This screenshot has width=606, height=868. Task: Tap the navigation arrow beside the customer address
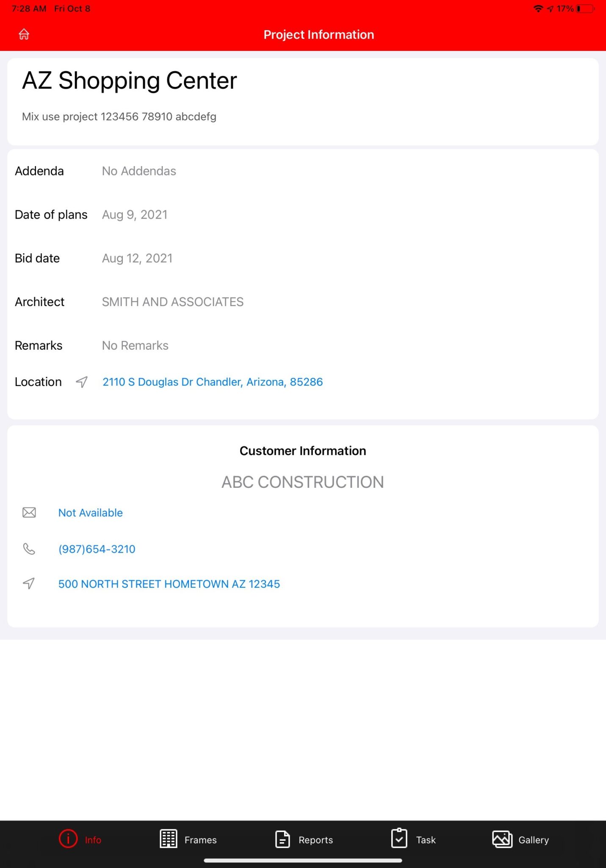[28, 584]
